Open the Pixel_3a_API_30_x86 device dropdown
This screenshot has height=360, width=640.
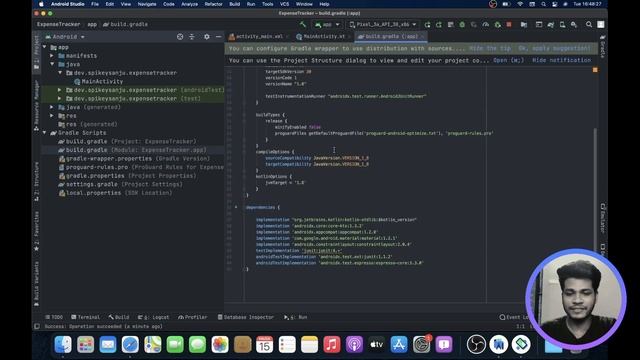(x=383, y=24)
